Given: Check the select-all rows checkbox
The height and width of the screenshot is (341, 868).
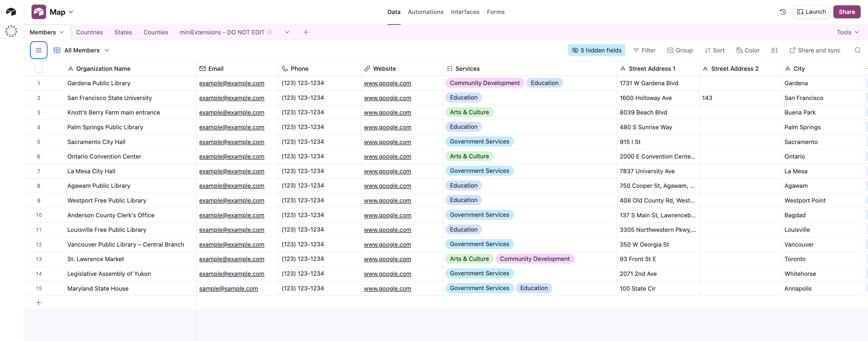Looking at the screenshot, I should coord(39,68).
